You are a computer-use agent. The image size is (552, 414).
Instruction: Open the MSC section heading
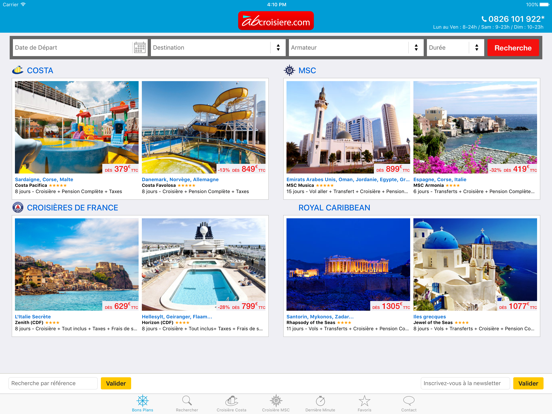point(307,70)
